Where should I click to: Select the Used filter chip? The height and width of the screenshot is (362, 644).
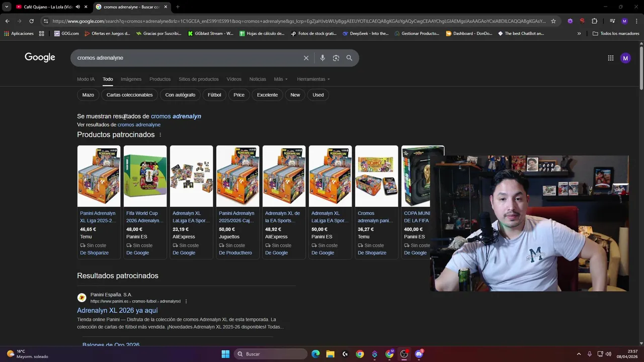pyautogui.click(x=318, y=95)
